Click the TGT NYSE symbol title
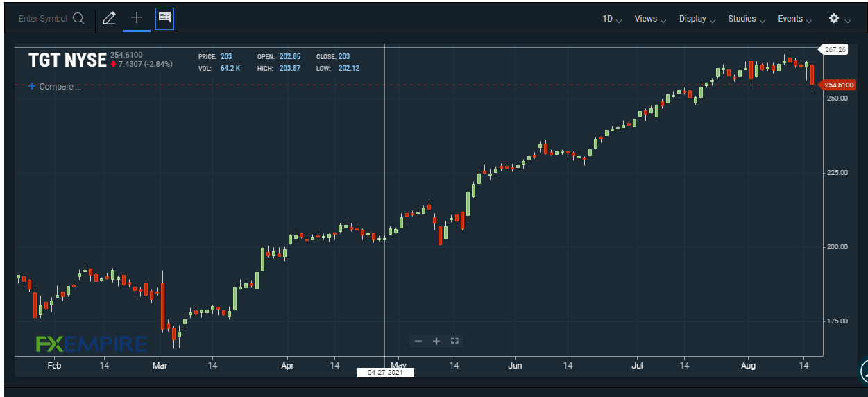The width and height of the screenshot is (868, 397). [67, 60]
